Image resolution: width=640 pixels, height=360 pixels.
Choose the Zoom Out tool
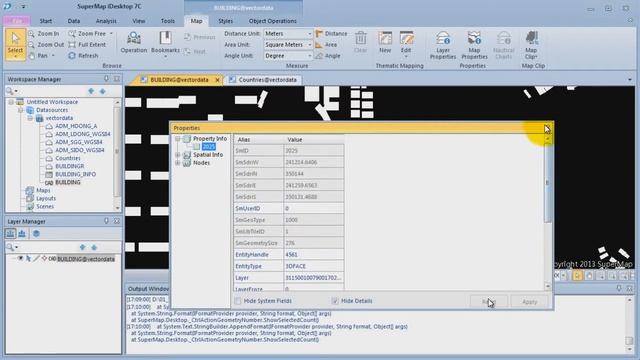(x=46, y=44)
